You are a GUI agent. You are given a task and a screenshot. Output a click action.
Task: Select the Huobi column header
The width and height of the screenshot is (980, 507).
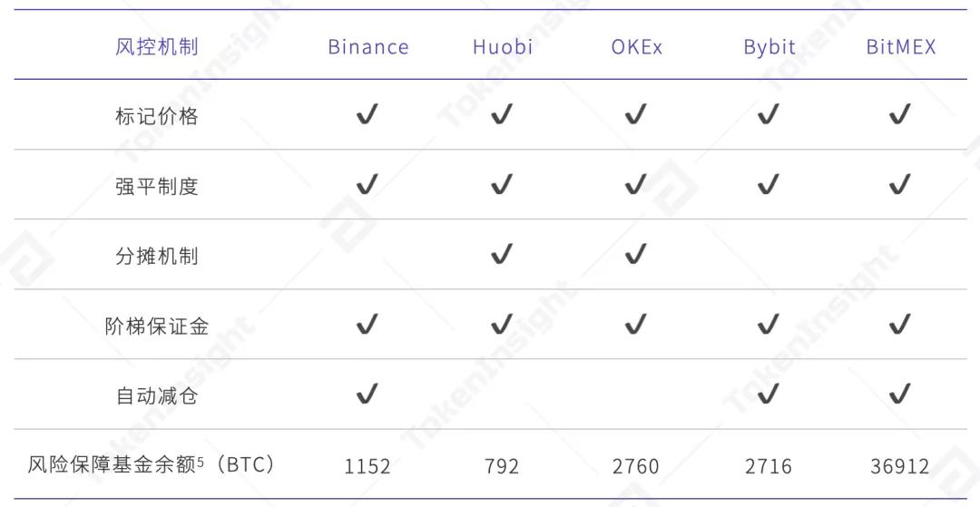502,47
